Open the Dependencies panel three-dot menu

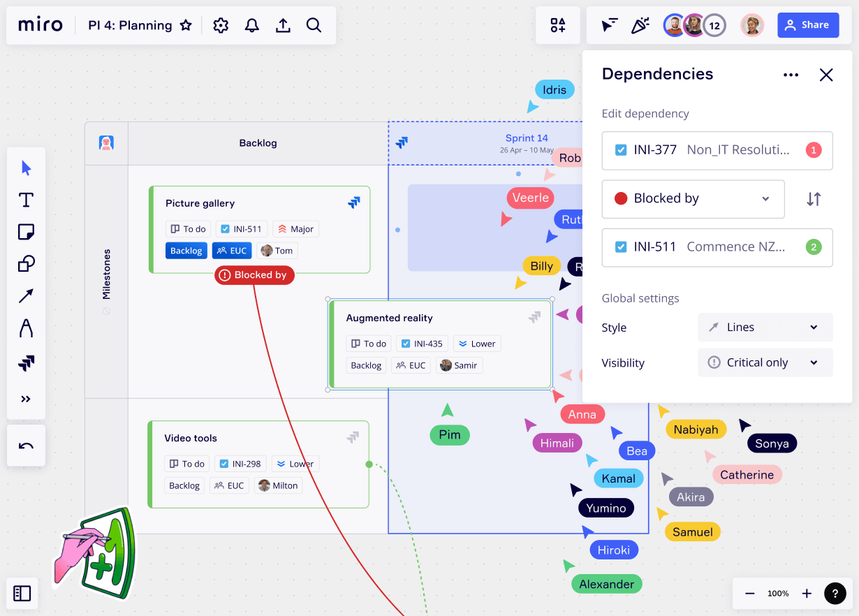coord(791,75)
